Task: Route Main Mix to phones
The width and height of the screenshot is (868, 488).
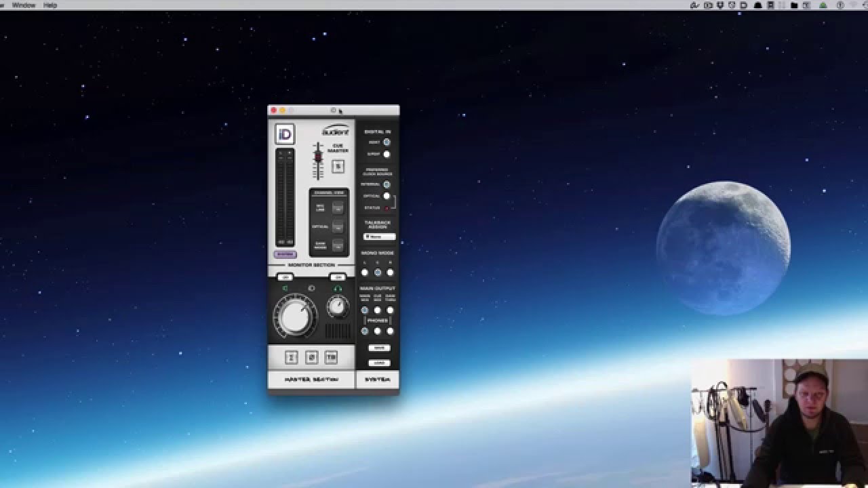Action: pos(365,331)
